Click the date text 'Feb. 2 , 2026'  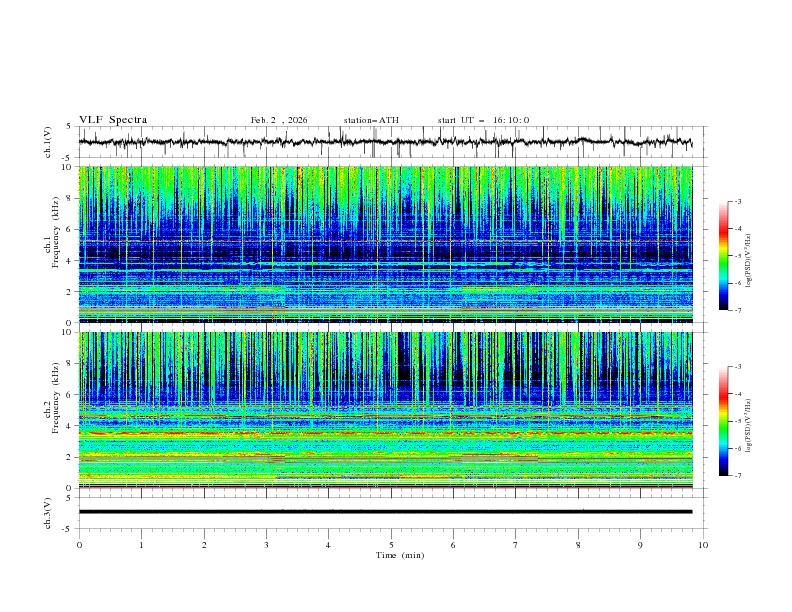click(x=279, y=120)
